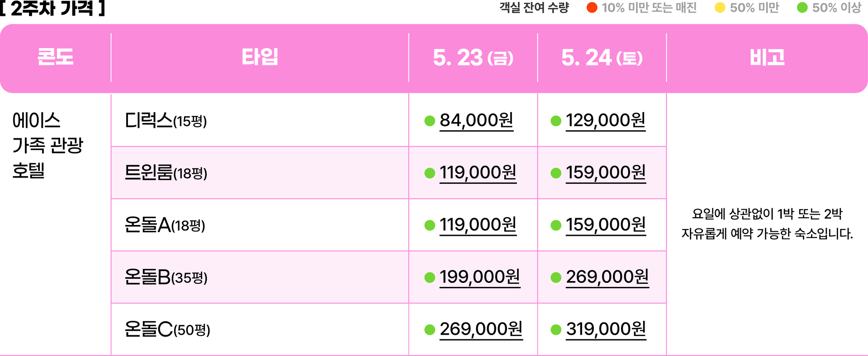Viewport: 868px width, 356px height.
Task: Open the 129,000원 Deluxe Saturday price
Action: [x=606, y=121]
